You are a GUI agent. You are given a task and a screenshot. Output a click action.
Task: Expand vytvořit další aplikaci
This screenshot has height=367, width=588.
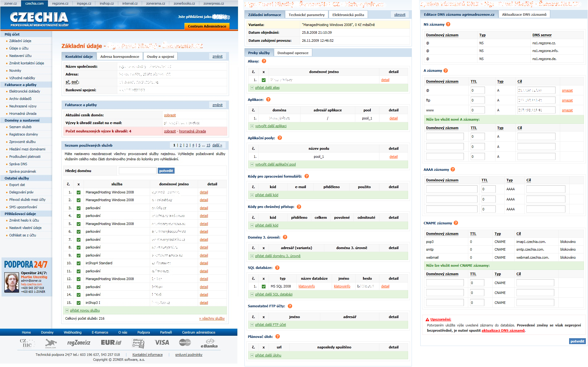click(271, 126)
